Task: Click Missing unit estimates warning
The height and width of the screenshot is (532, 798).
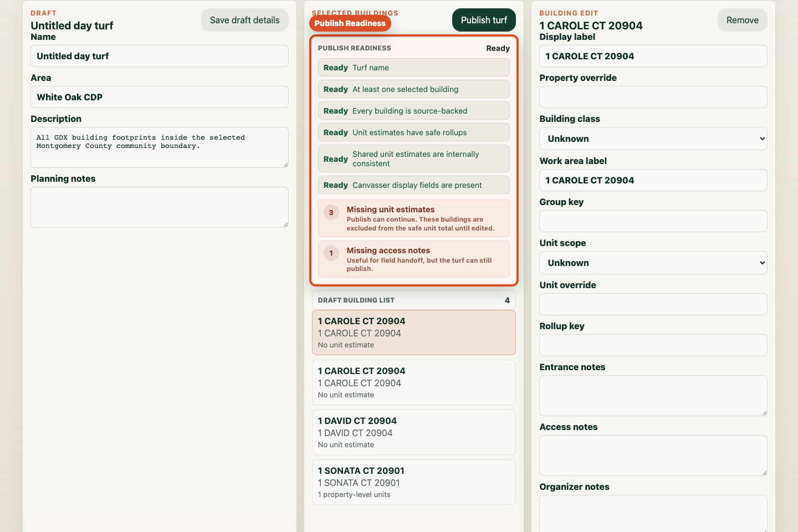Action: click(x=414, y=218)
